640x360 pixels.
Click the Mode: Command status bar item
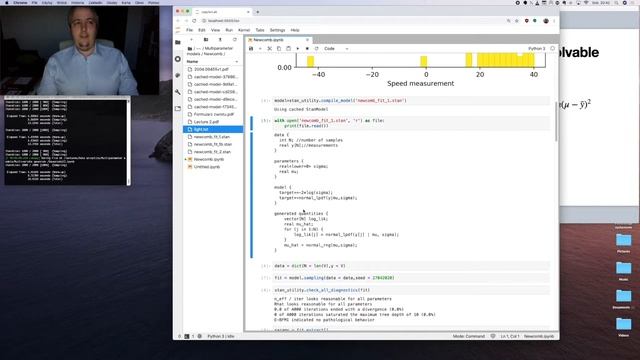[469, 336]
